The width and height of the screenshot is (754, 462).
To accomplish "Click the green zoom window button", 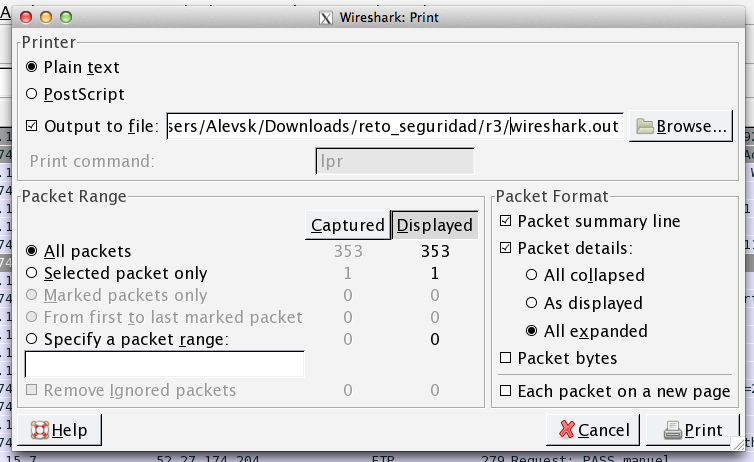I will [x=66, y=17].
